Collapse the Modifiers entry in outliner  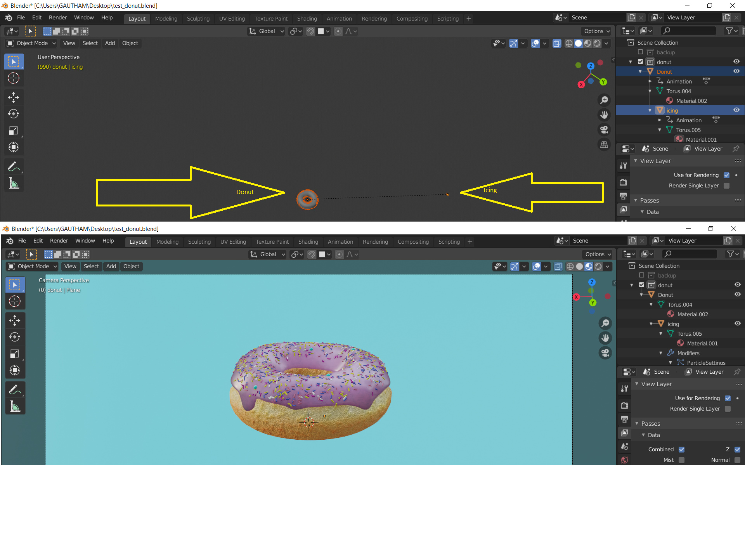point(661,353)
